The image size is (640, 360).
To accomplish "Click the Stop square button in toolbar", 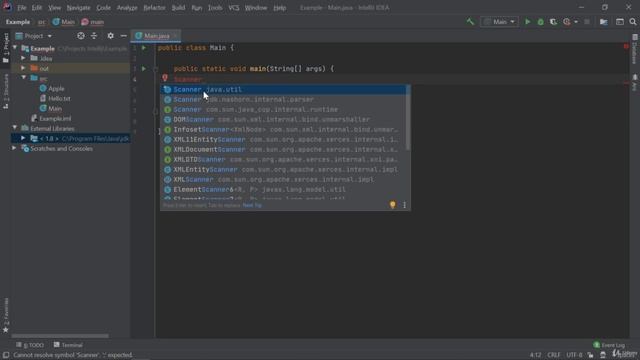I will (587, 22).
